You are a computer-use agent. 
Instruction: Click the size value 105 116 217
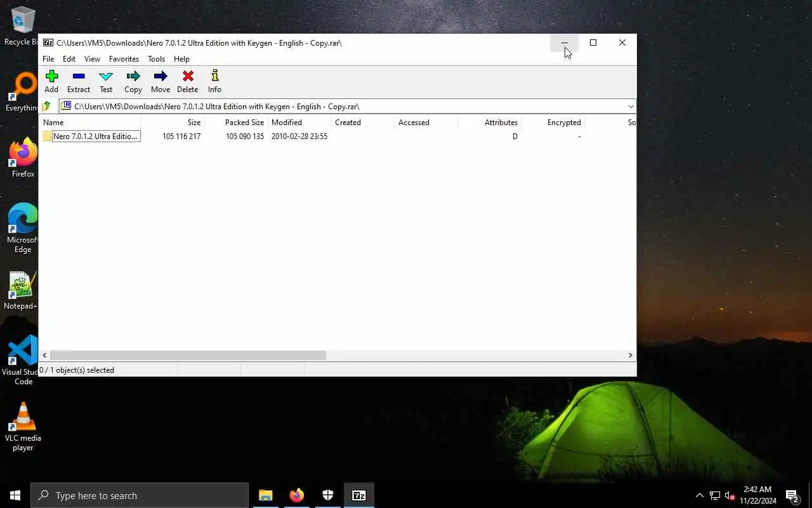(181, 137)
